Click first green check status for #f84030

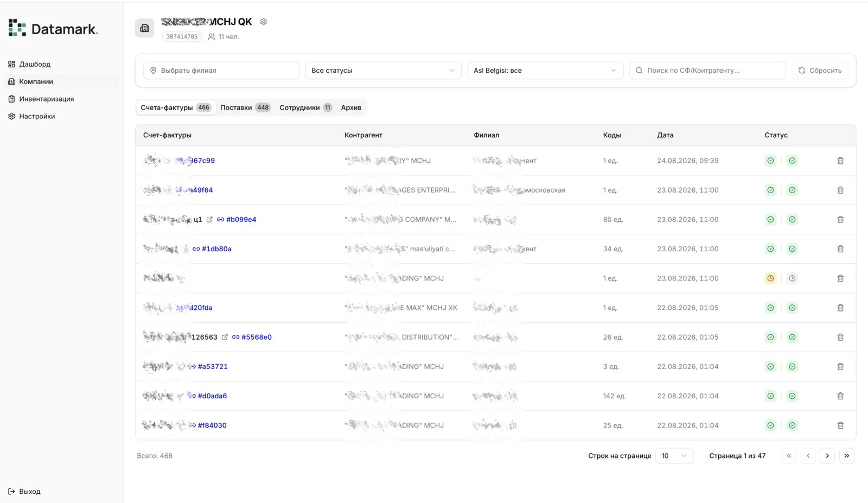(770, 425)
